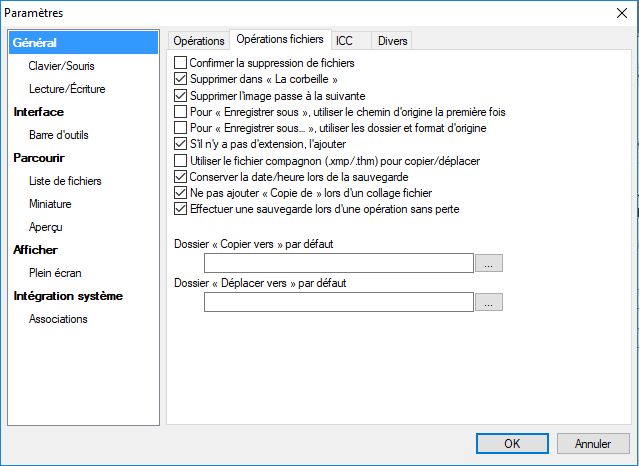Open Liste de fichiers settings
Viewport: 639px width, 466px height.
pos(65,181)
